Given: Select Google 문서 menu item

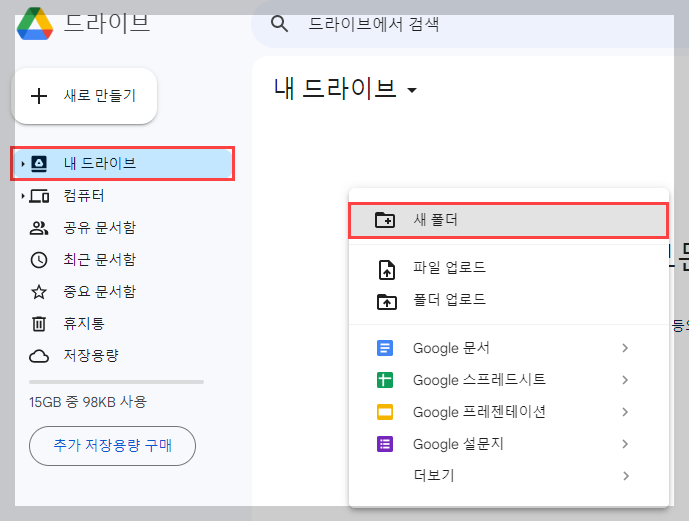Looking at the screenshot, I should pos(509,348).
